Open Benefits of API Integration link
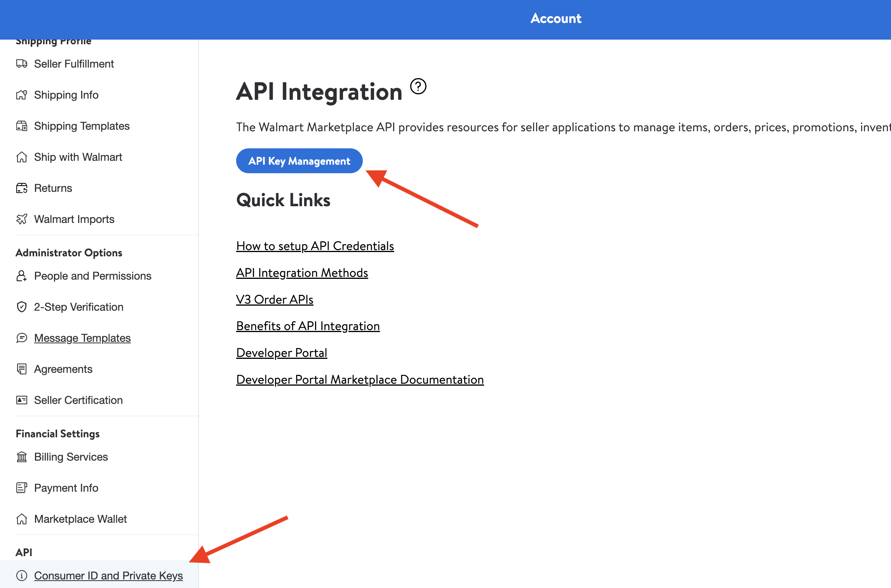This screenshot has height=588, width=891. click(308, 326)
